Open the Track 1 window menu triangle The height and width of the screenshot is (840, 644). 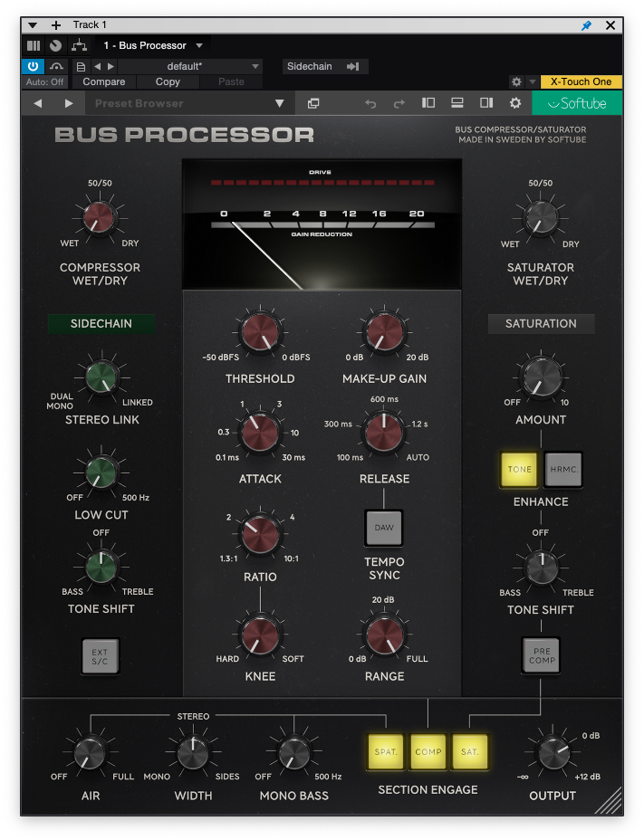click(33, 25)
